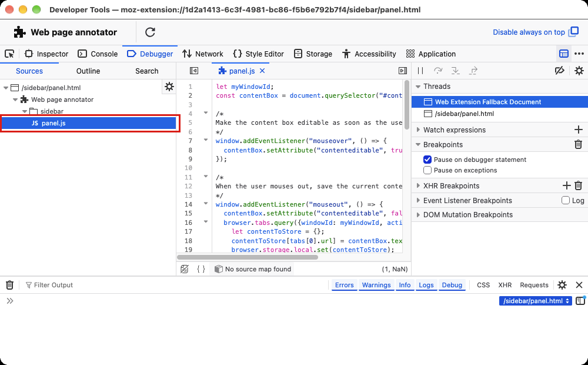This screenshot has height=365, width=588.
Task: Expand Event Listener Breakpoints section
Action: click(x=418, y=201)
